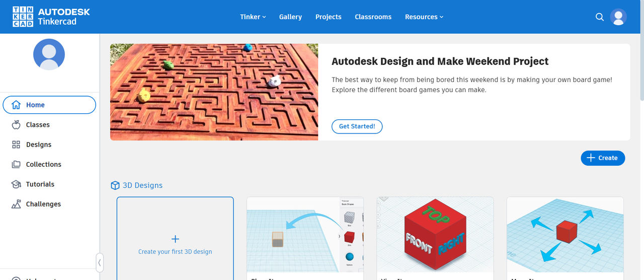
Task: Click the large sidebar profile picture
Action: [49, 54]
